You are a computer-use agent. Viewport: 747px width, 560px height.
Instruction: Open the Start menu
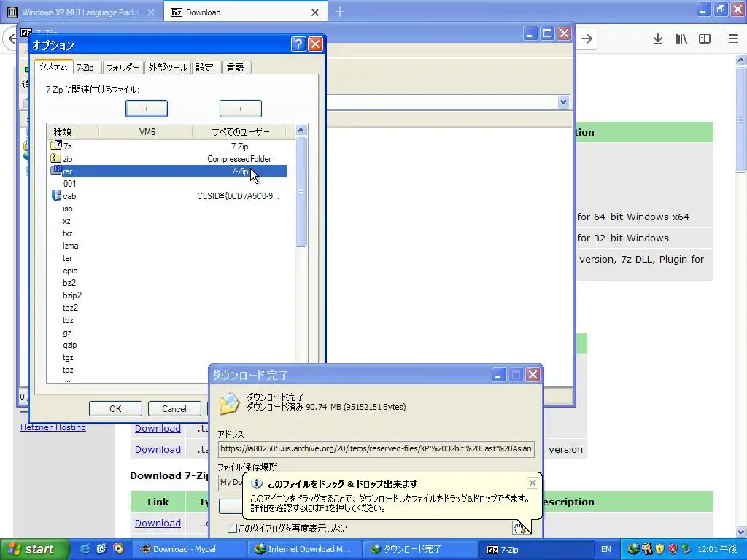click(35, 549)
